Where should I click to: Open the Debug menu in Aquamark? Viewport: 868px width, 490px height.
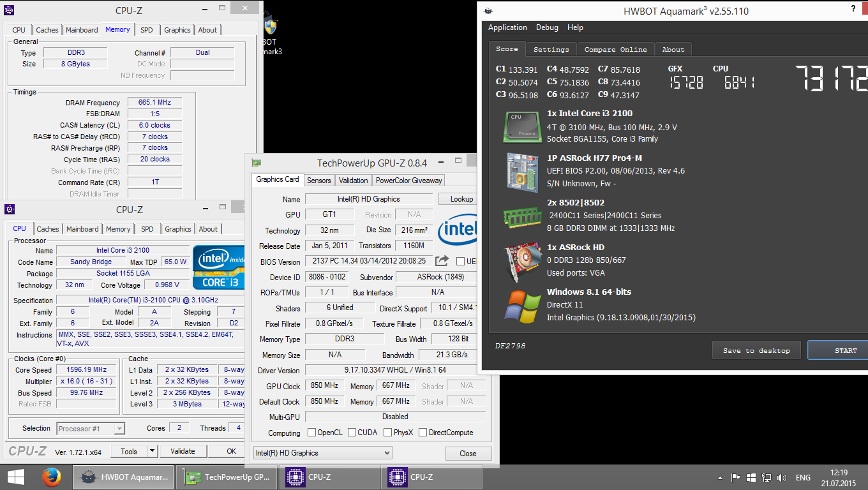[547, 27]
